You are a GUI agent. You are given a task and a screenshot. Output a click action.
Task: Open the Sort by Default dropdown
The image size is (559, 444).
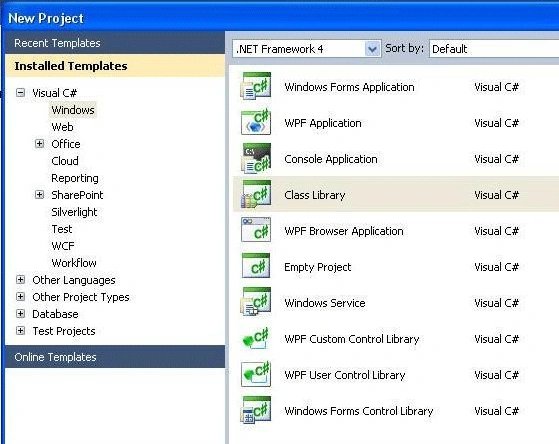pyautogui.click(x=494, y=49)
